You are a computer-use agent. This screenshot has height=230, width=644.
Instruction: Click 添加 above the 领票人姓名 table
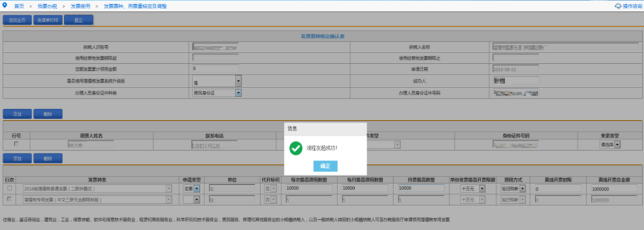point(17,114)
